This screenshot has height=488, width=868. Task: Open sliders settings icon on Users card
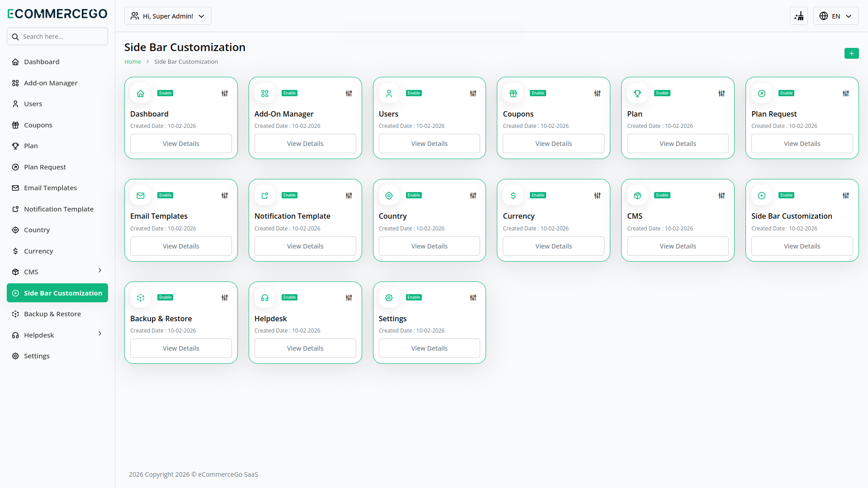pyautogui.click(x=473, y=94)
